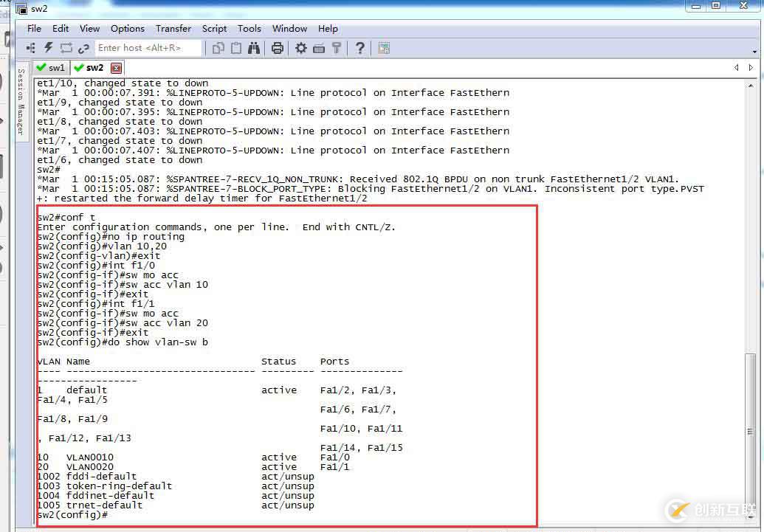Image resolution: width=764 pixels, height=532 pixels.
Task: Click the '1002 fddi-default' row
Action: coord(176,477)
